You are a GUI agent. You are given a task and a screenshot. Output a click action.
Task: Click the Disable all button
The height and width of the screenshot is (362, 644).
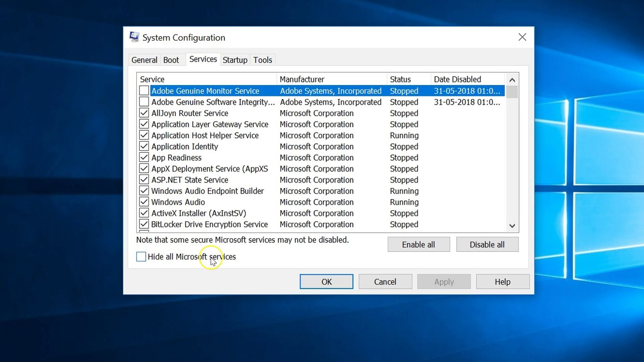487,244
